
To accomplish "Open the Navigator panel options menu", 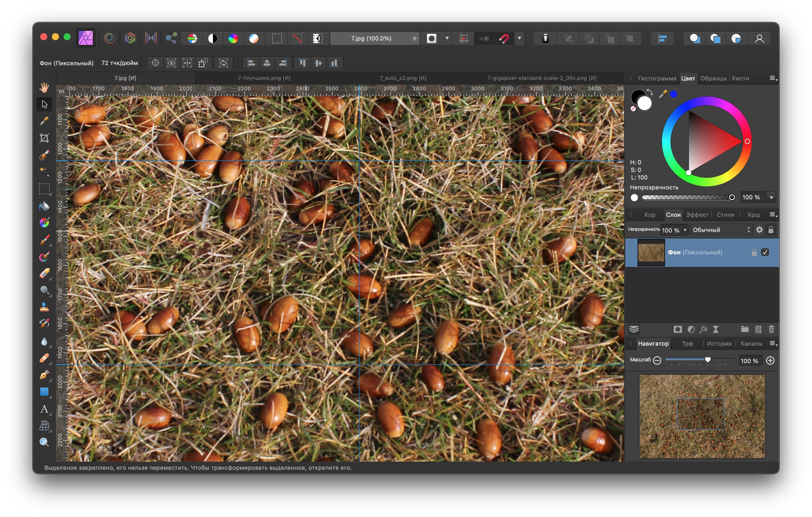I will [x=773, y=343].
